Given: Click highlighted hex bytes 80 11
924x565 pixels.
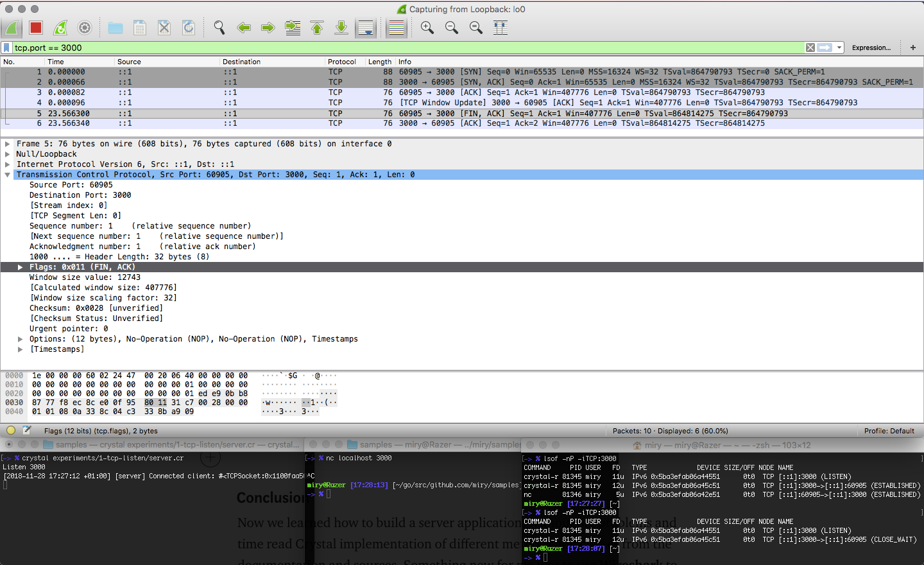Looking at the screenshot, I should tap(155, 403).
